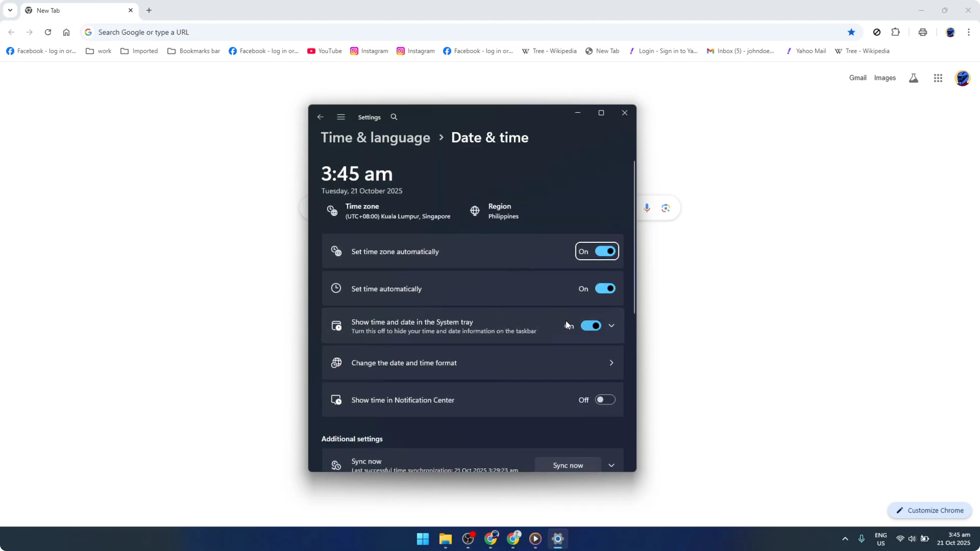Open File Explorer from the taskbar
Screen dimensions: 980x551
click(x=445, y=539)
